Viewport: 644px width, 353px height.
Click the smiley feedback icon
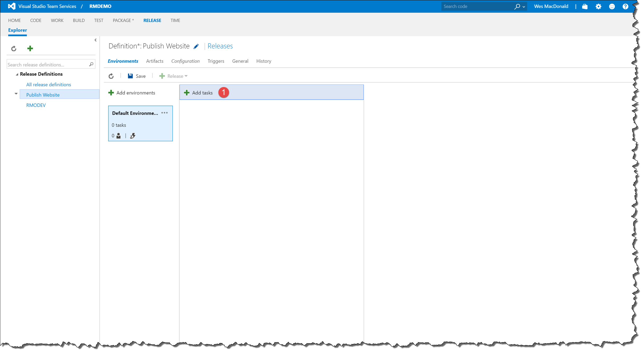[612, 6]
